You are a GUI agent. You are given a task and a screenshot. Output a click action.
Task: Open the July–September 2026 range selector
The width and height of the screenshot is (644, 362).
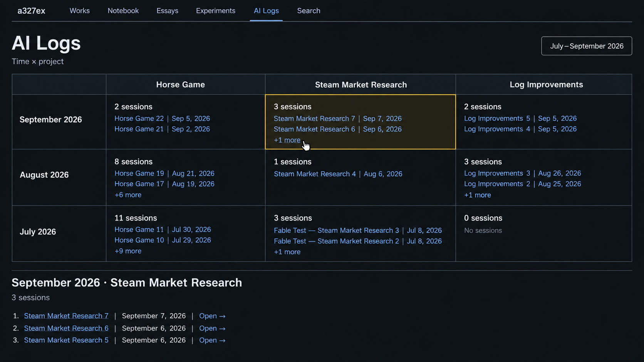coord(586,46)
